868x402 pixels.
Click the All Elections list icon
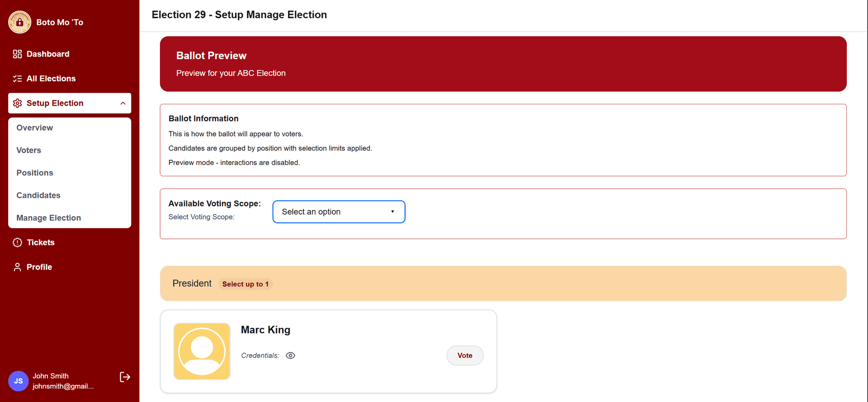tap(17, 79)
